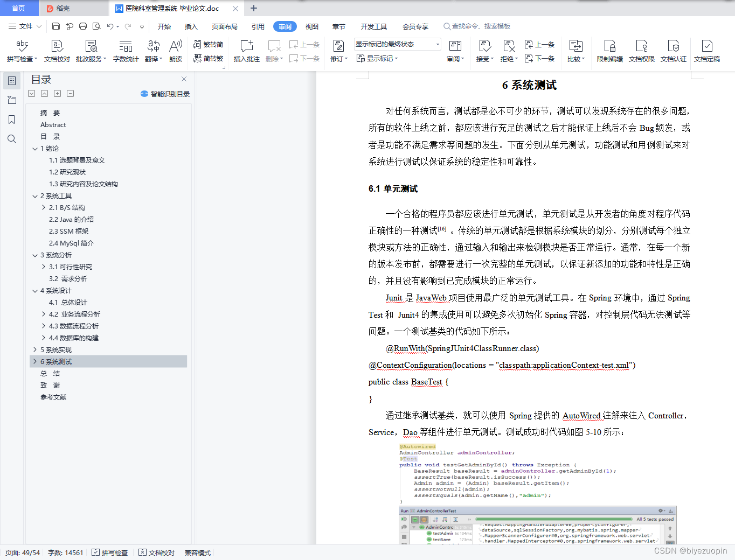This screenshot has width=735, height=560.
Task: Open the markup display state dropdown
Action: tap(398, 44)
